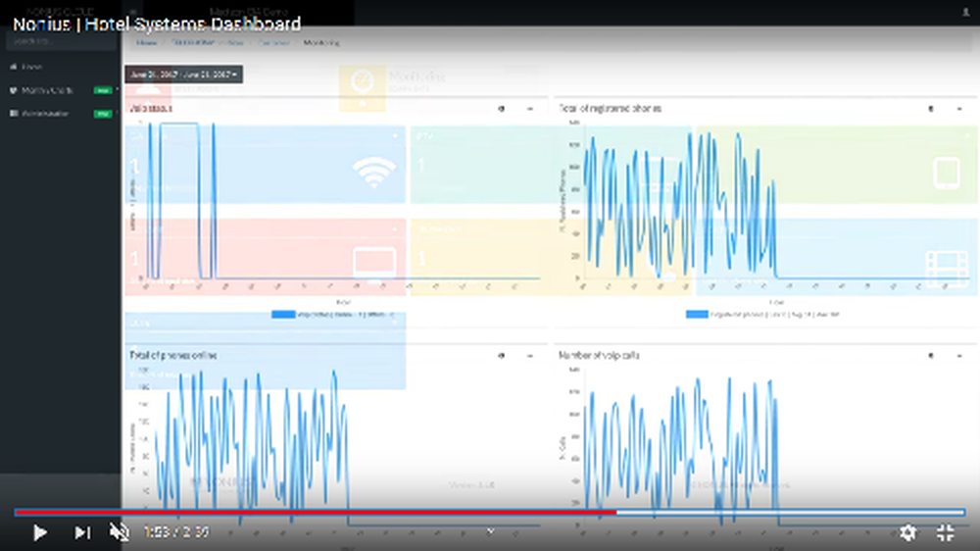Toggle the registered phones chart legend swatch
Viewport: 980px width, 551px height.
[697, 315]
